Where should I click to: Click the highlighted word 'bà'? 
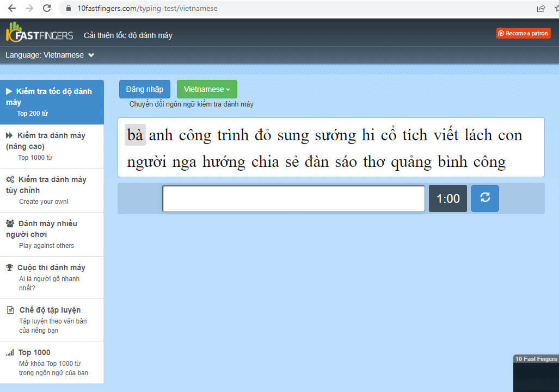(135, 135)
